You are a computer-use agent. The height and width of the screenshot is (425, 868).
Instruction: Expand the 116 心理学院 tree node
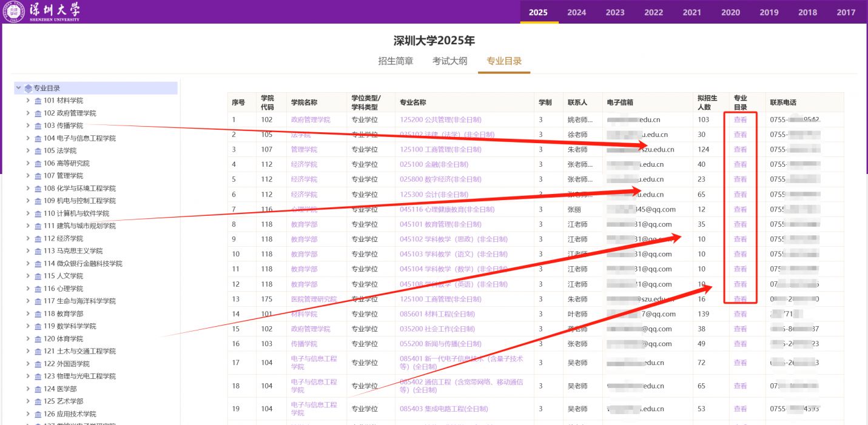(28, 289)
